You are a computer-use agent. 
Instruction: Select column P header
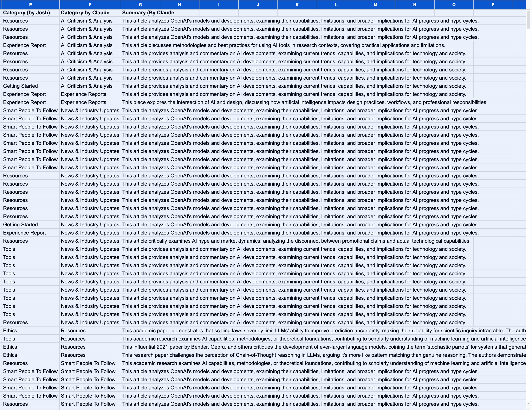click(x=493, y=5)
